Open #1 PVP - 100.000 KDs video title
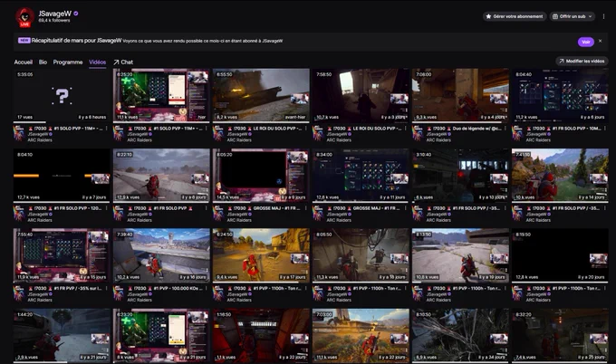This screenshot has height=364, width=616. point(168,288)
